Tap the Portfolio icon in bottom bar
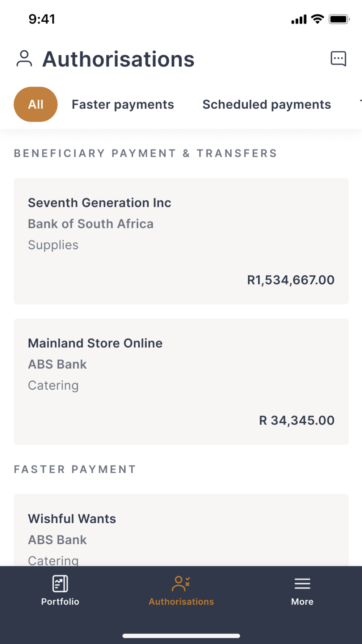 pyautogui.click(x=60, y=584)
